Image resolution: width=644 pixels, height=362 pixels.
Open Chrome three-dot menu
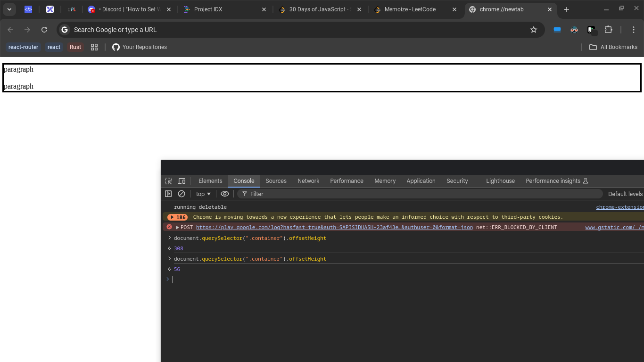(634, 30)
